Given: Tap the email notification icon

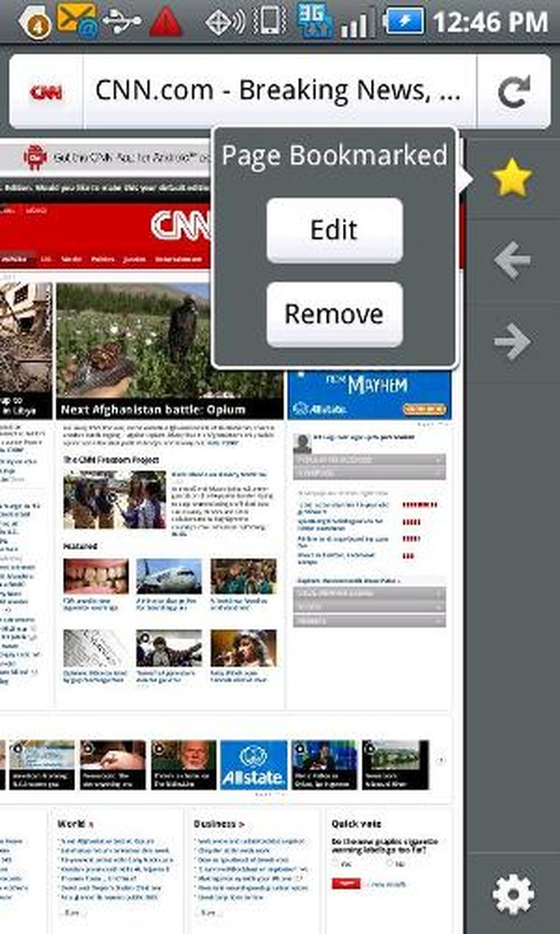Looking at the screenshot, I should [77, 21].
